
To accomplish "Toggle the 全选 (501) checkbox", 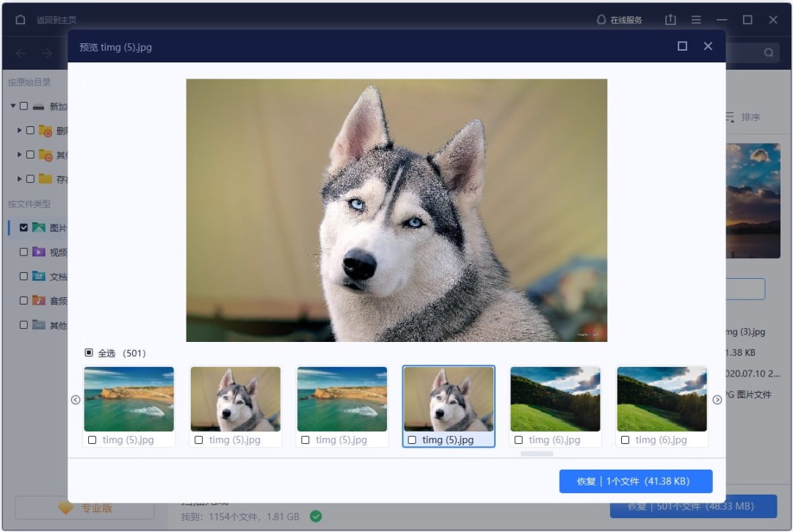I will pyautogui.click(x=89, y=353).
